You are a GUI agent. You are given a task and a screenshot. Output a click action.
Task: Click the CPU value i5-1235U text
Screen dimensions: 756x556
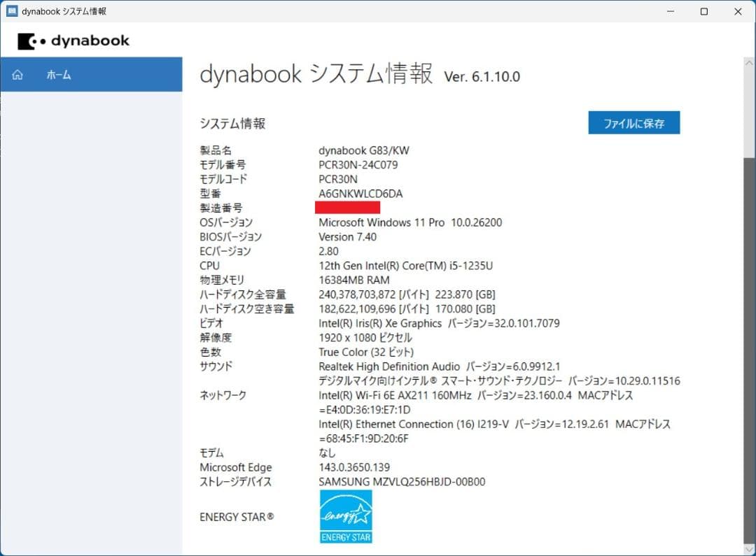coord(413,265)
